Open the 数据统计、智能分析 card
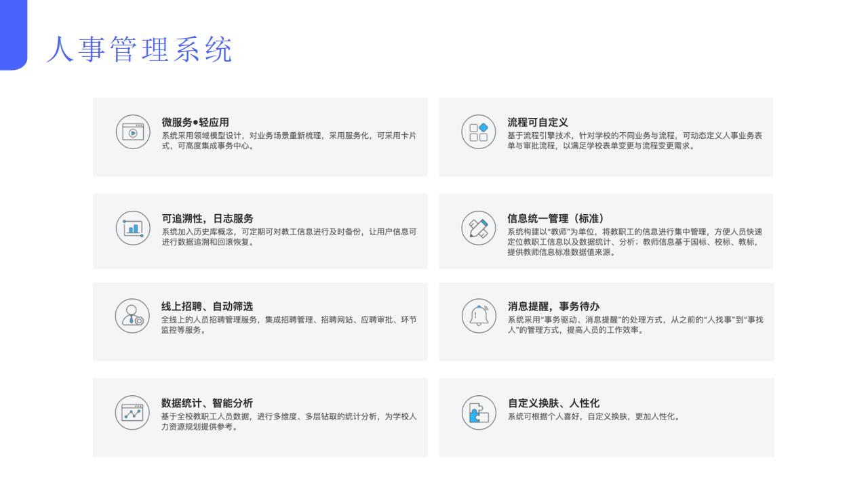 (260, 417)
